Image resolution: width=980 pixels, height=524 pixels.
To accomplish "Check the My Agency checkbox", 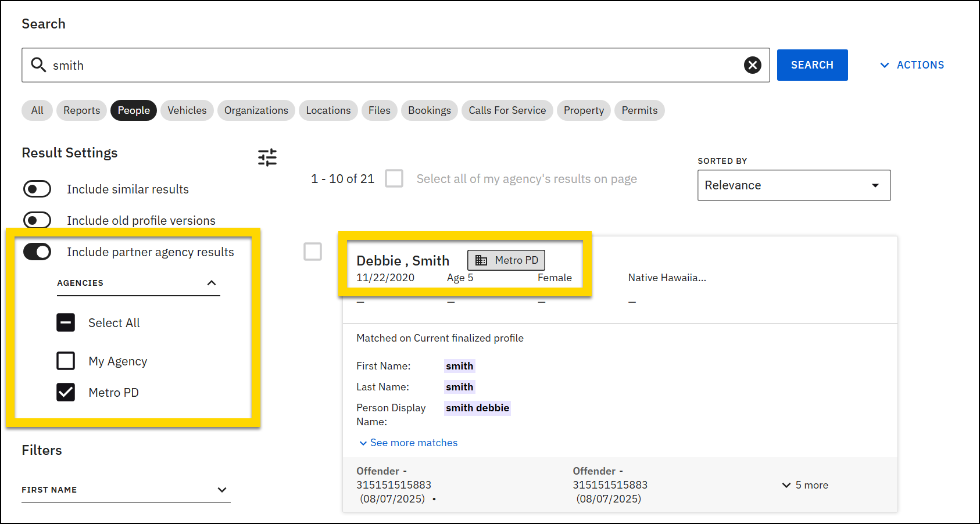I will coord(66,361).
